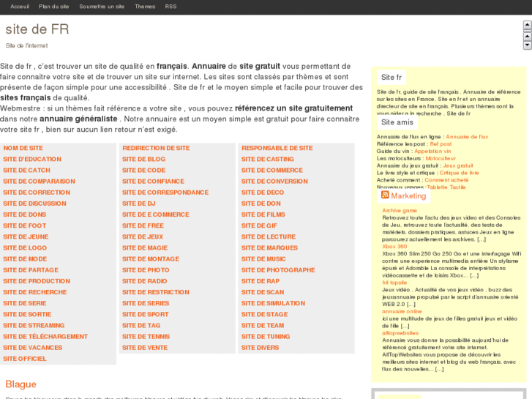Go to SITE DE CASTING category

tap(267, 160)
